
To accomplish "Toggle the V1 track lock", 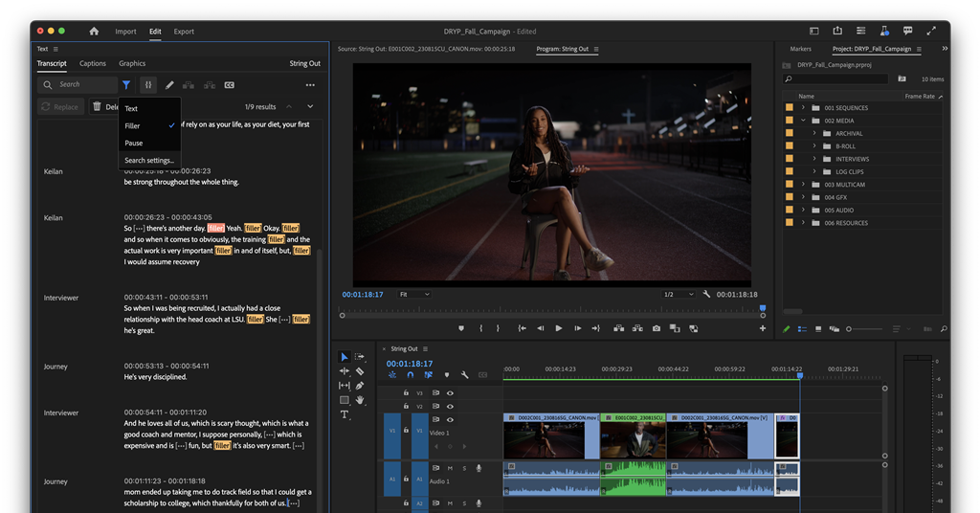I will [406, 430].
